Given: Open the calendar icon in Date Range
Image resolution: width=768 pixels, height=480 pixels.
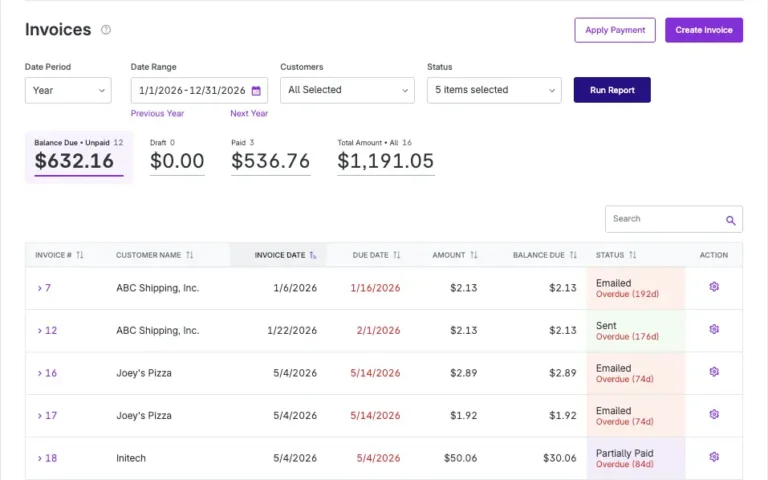Looking at the screenshot, I should point(256,91).
